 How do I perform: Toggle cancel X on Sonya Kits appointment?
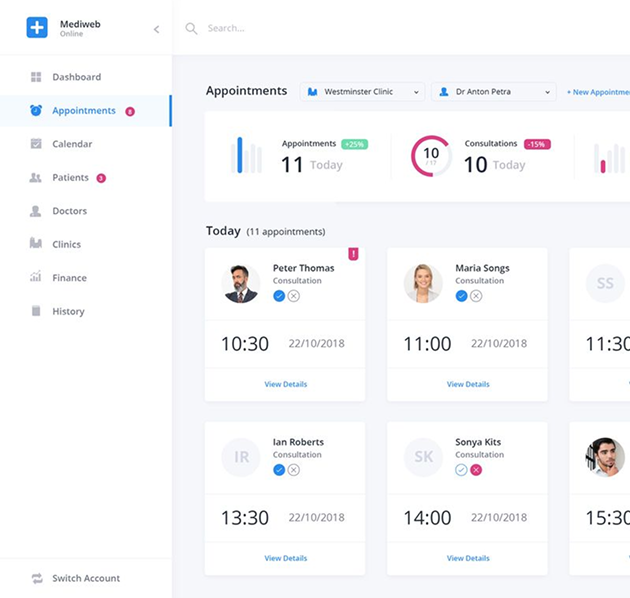point(476,470)
